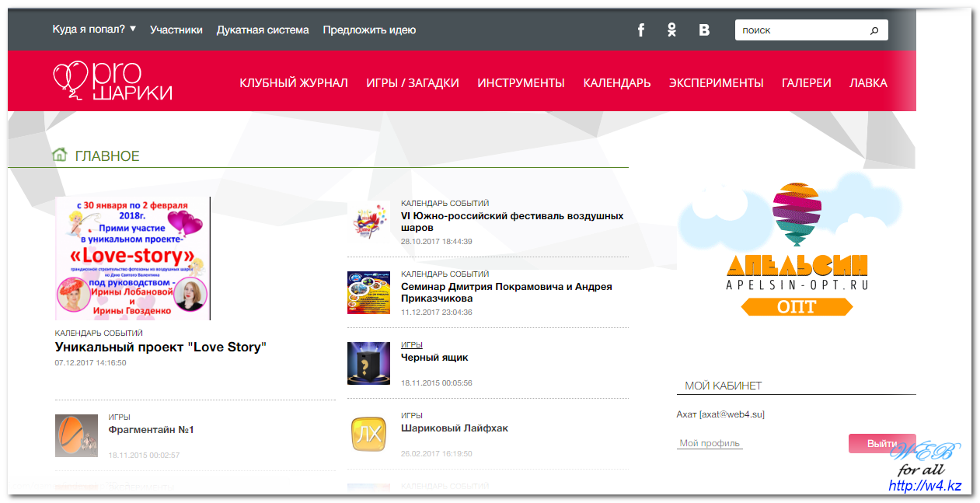Viewport: 980px width, 503px height.
Task: Open the ИГРЫ / ЗАГАДКИ menu item
Action: (x=413, y=82)
